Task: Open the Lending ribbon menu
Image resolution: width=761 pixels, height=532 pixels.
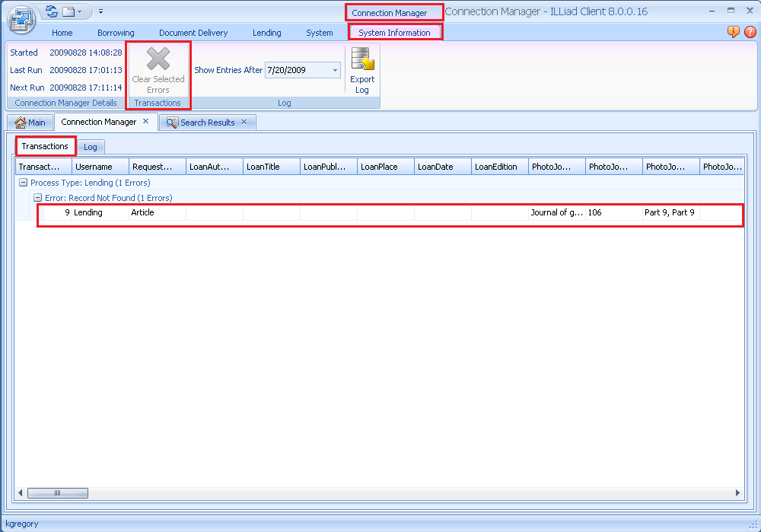Action: (x=266, y=33)
